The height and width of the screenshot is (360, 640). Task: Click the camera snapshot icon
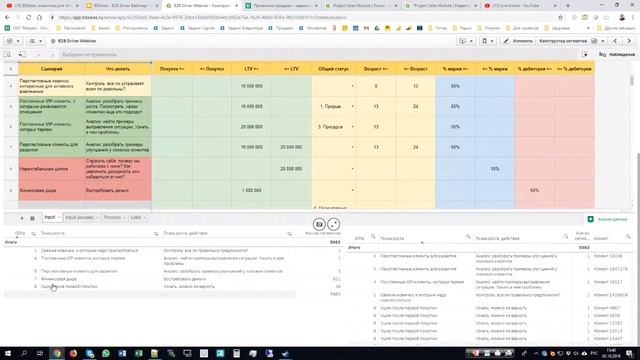tap(319, 224)
